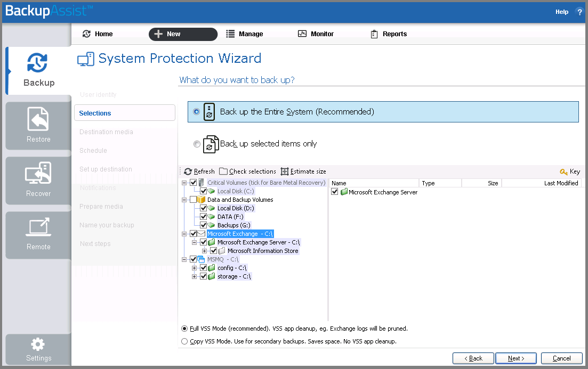Viewport: 588px width, 369px height.
Task: Uncheck Backups (G:) volume
Action: tap(204, 225)
